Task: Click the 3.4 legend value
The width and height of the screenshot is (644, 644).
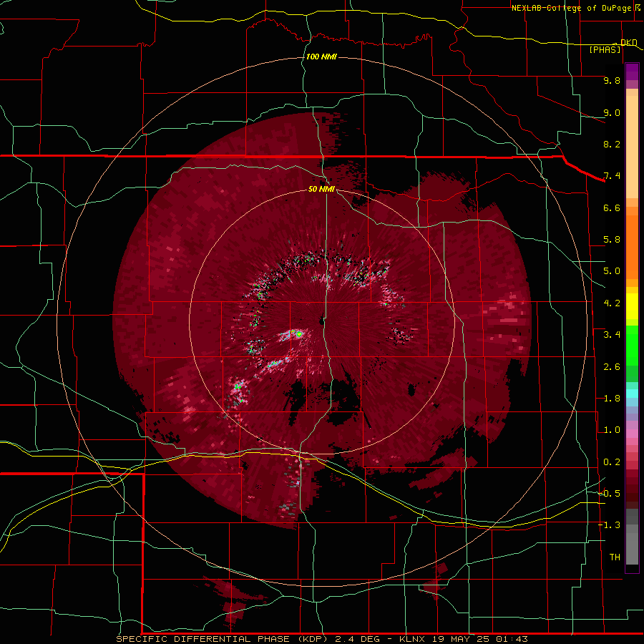Action: click(612, 335)
